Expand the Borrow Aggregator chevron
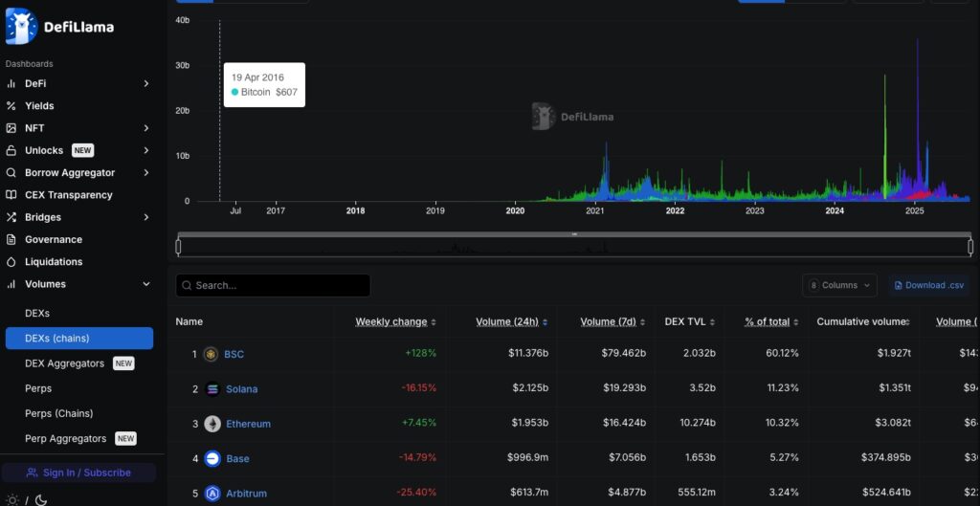980x506 pixels. click(x=146, y=173)
